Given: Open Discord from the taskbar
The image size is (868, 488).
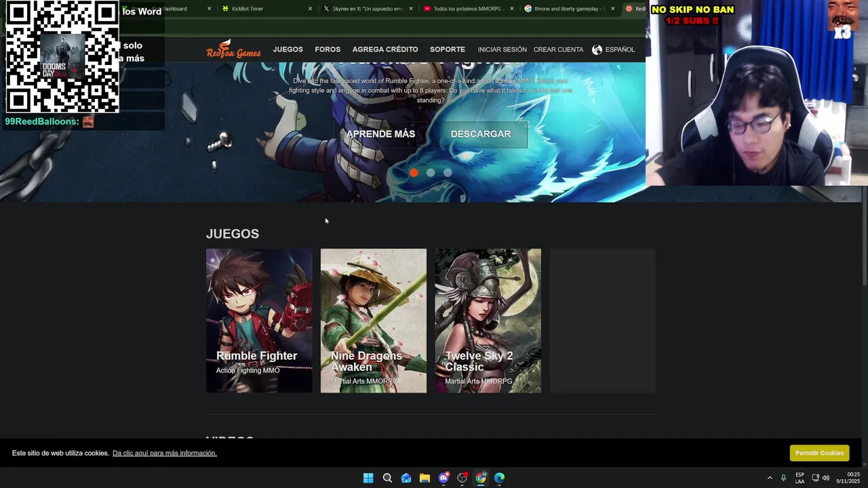Looking at the screenshot, I should tap(443, 478).
